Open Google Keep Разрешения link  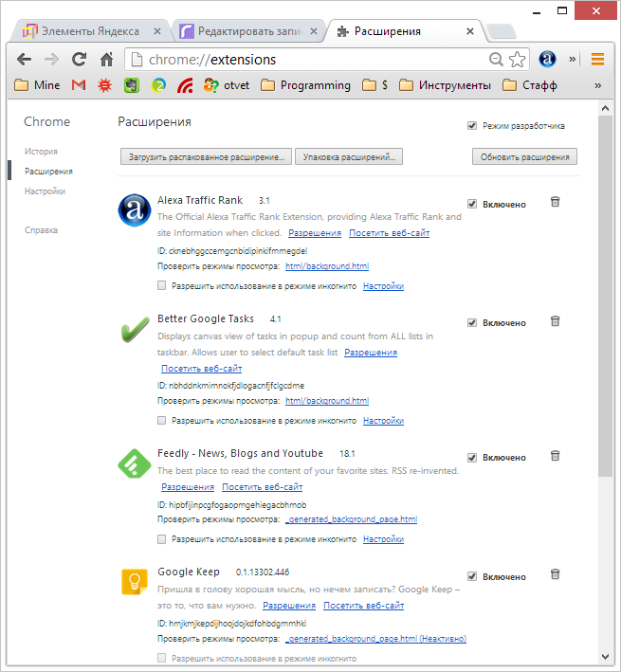289,605
